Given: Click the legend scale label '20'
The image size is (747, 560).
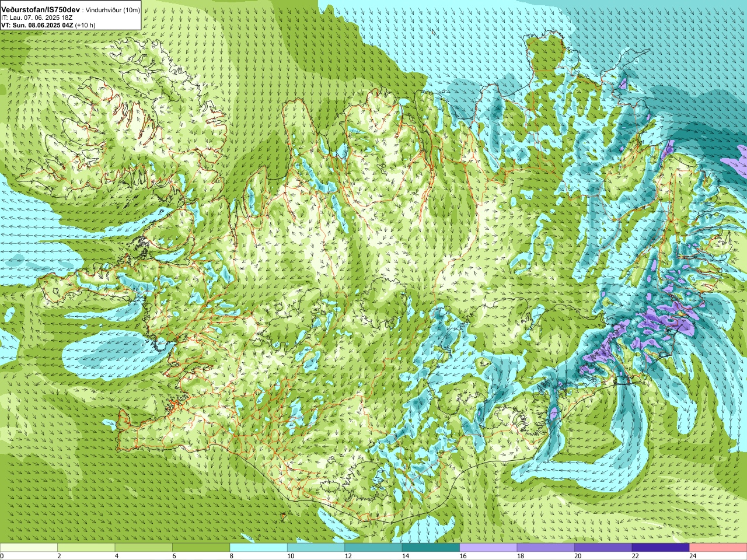Looking at the screenshot, I should [578, 556].
